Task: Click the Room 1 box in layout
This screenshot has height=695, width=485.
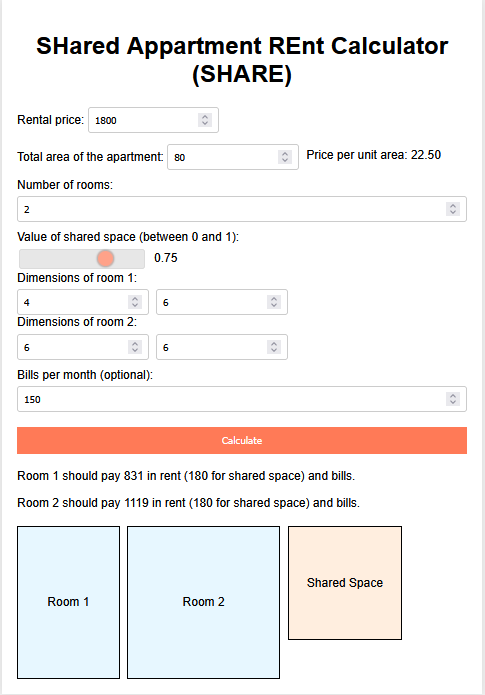Action: (x=68, y=602)
